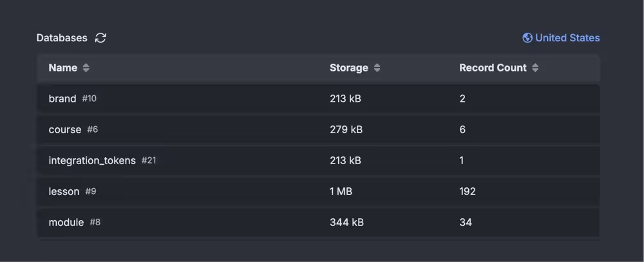The height and width of the screenshot is (262, 644).
Task: Open the course database row
Action: pos(65,130)
